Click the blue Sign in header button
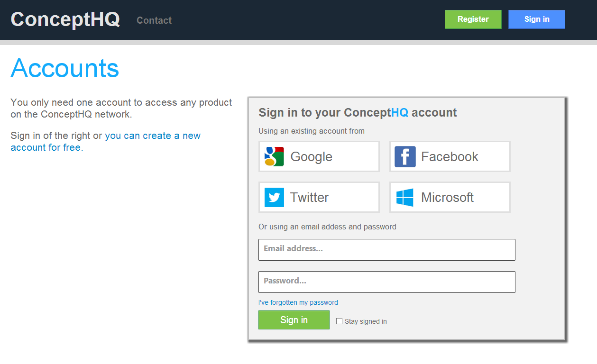The image size is (597, 364). coord(537,19)
